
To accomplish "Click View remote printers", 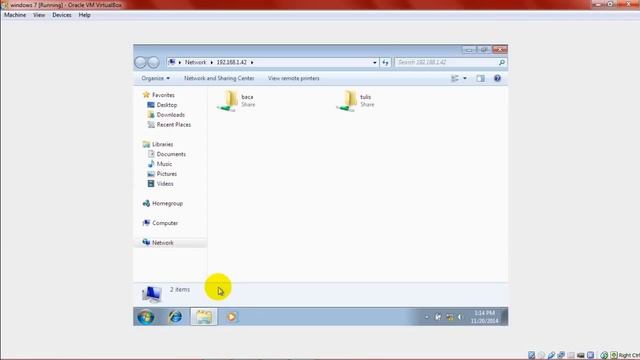I will click(x=293, y=78).
